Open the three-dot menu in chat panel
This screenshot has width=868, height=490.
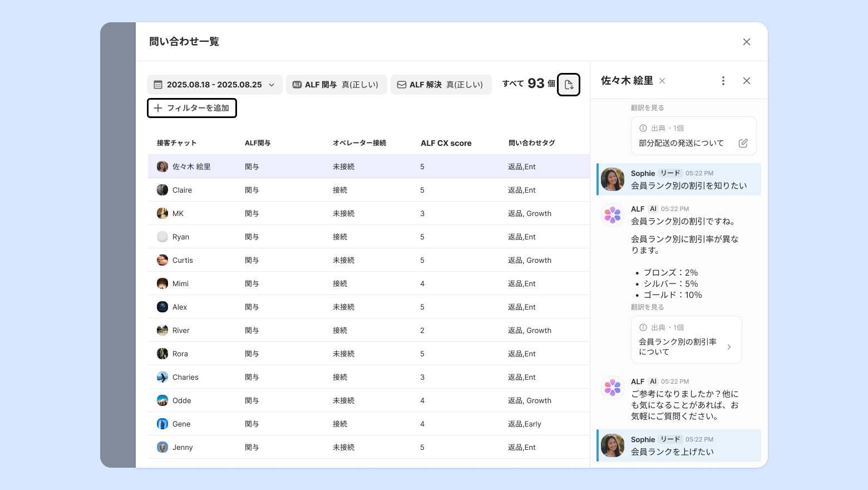(723, 81)
